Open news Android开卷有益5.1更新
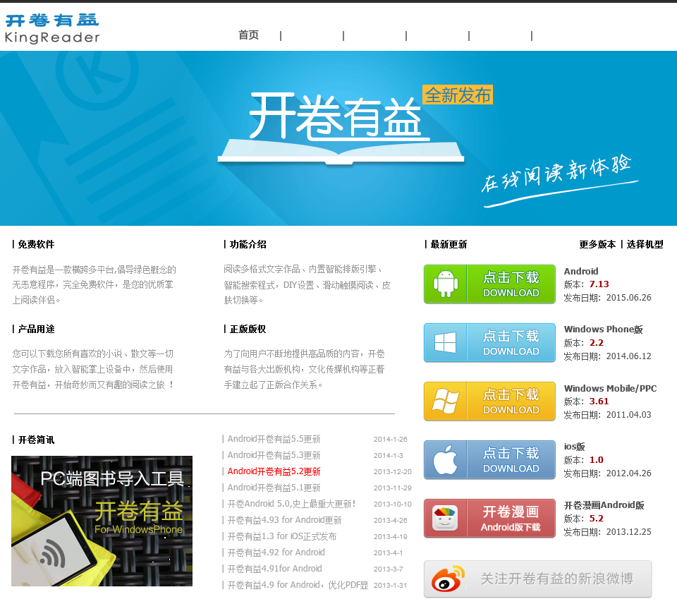This screenshot has width=677, height=616. coord(274,488)
